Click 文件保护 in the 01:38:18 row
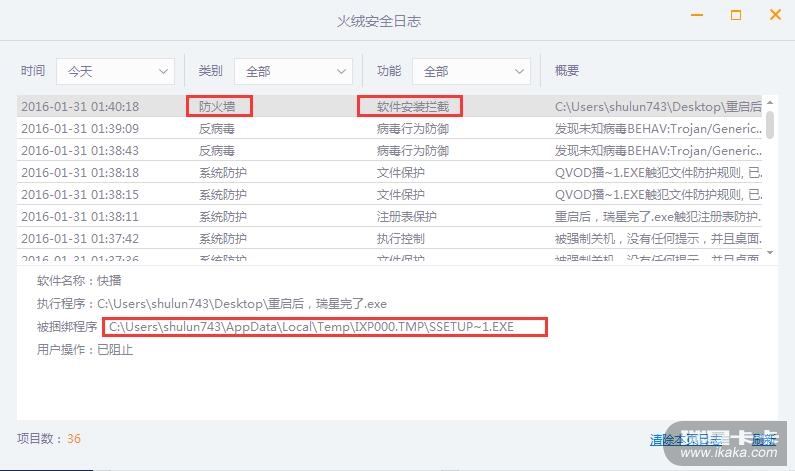The image size is (795, 471). click(x=401, y=172)
